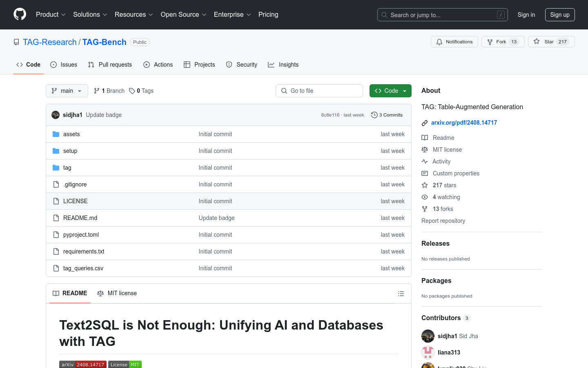The height and width of the screenshot is (368, 588).
Task: Open the tag folder
Action: coord(67,168)
